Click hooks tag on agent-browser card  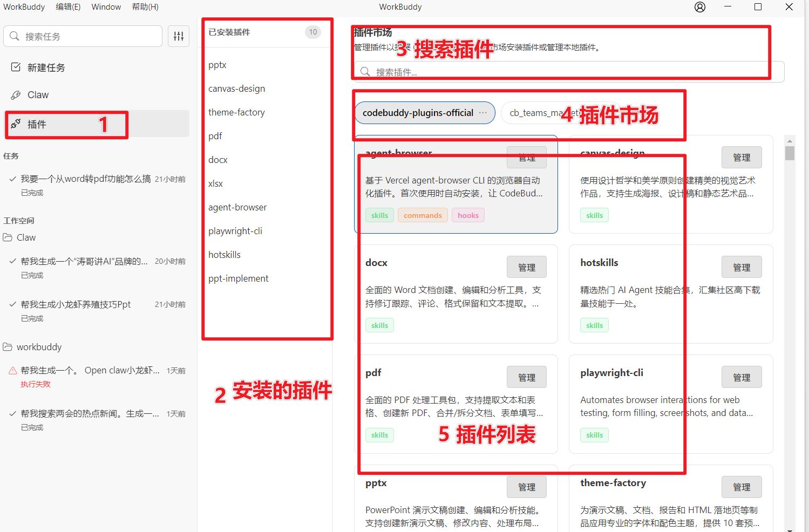pyautogui.click(x=468, y=215)
